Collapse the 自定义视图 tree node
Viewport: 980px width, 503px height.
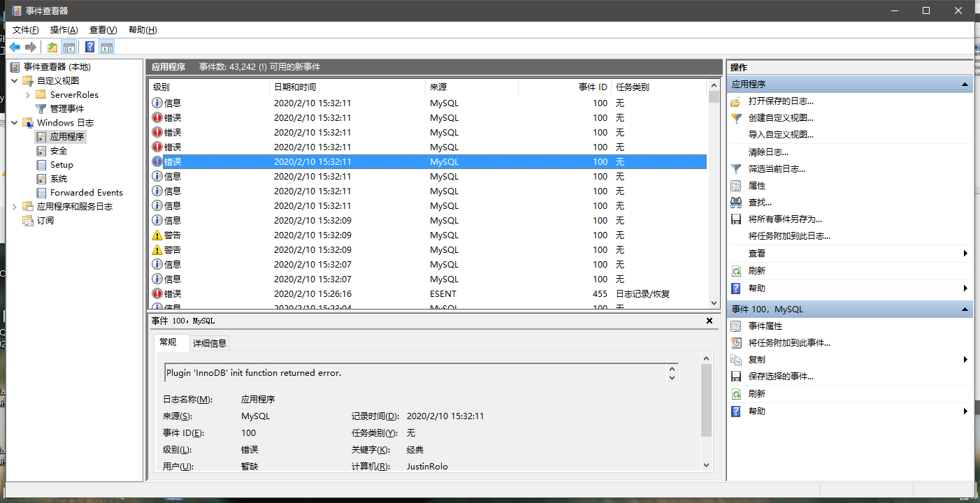click(14, 80)
